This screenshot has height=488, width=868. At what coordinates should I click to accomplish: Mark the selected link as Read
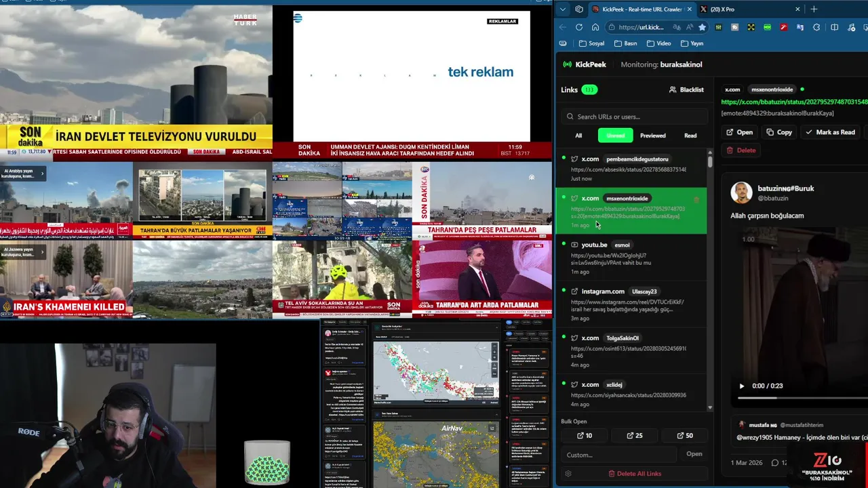click(x=830, y=132)
